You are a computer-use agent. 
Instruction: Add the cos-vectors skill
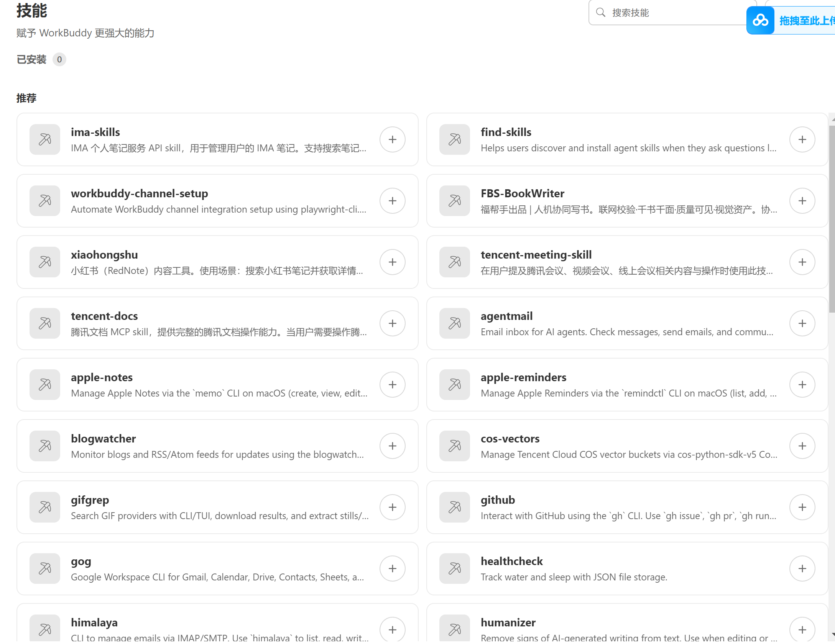pos(802,446)
